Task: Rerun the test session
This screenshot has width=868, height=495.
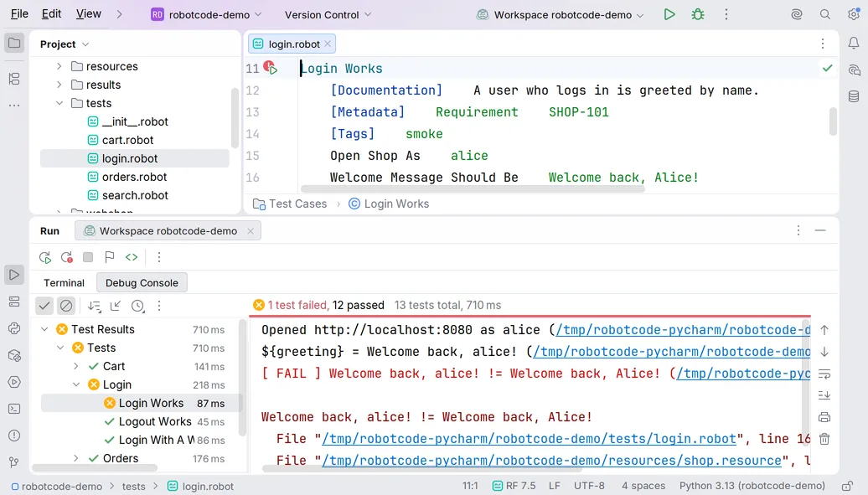Action: point(45,257)
